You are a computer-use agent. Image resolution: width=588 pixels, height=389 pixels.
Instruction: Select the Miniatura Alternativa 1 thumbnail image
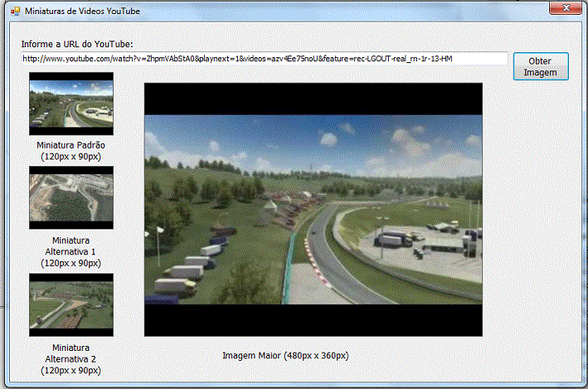[x=70, y=197]
